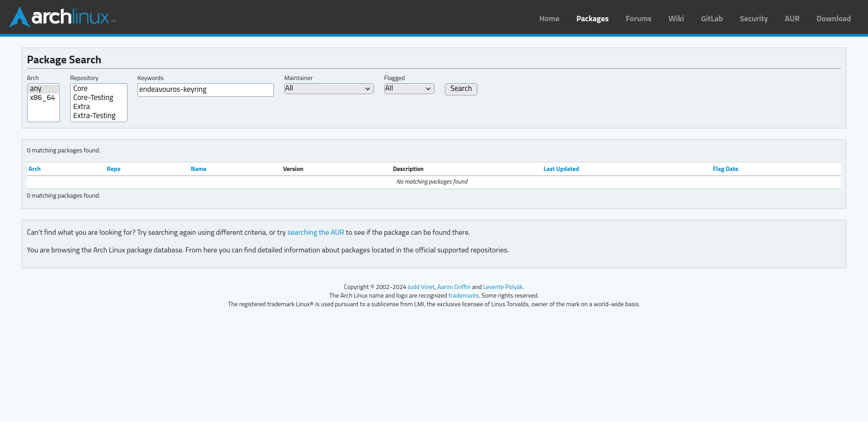Screen dimensions: 868x422
Task: Select 'any' in the Arch list
Action: tap(43, 89)
